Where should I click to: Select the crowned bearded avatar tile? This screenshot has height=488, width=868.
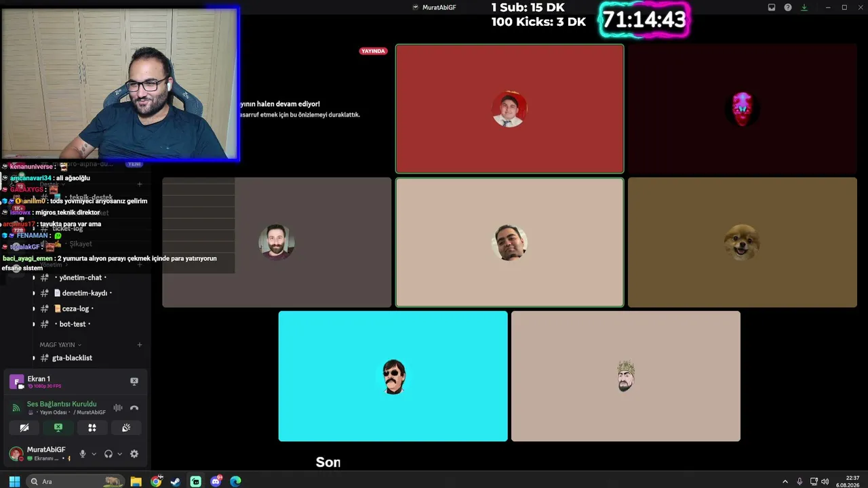tap(626, 376)
